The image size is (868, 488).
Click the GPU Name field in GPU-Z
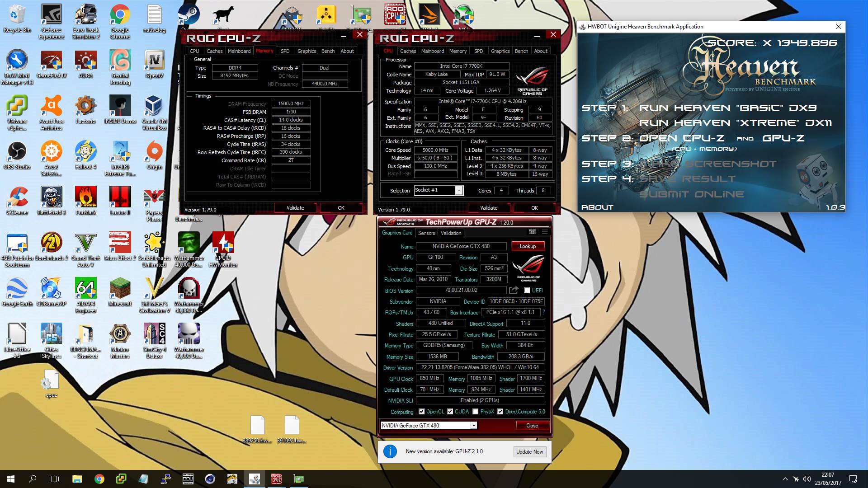(461, 246)
